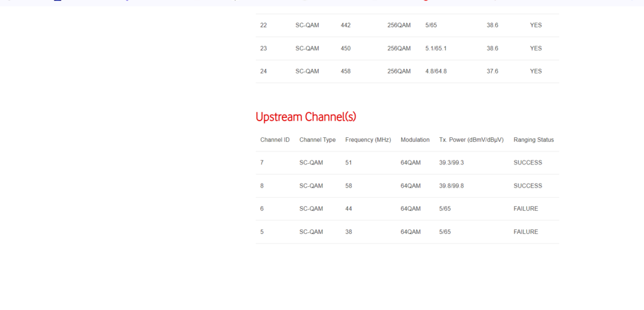
Task: Click SUCCESS status for channel 8
Action: click(528, 186)
